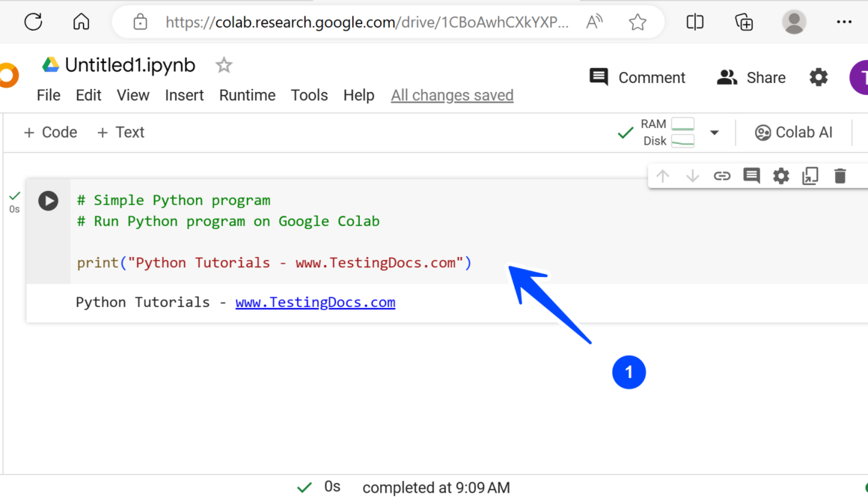Click the delete cell trash icon

coord(840,176)
